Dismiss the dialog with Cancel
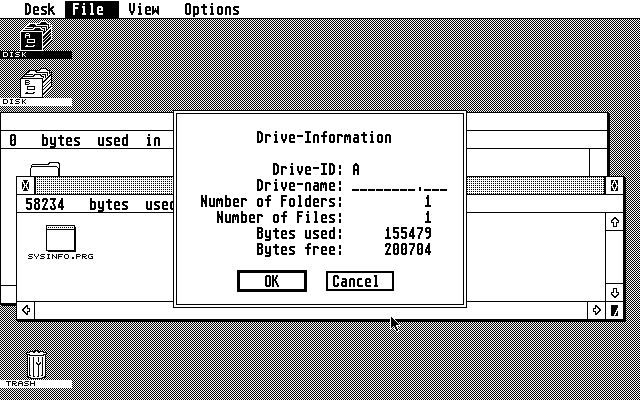This screenshot has height=400, width=640. [360, 281]
